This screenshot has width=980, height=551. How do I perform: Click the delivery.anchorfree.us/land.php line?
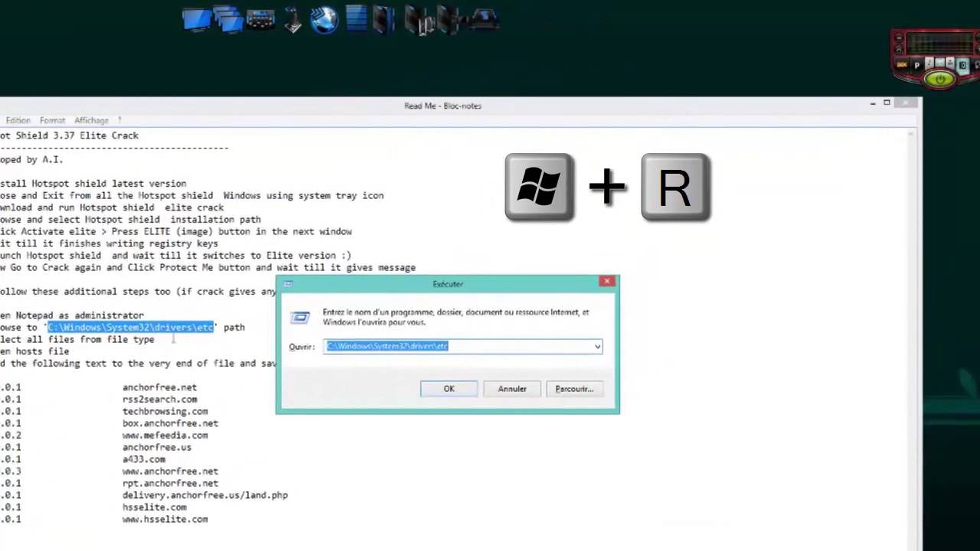(204, 495)
